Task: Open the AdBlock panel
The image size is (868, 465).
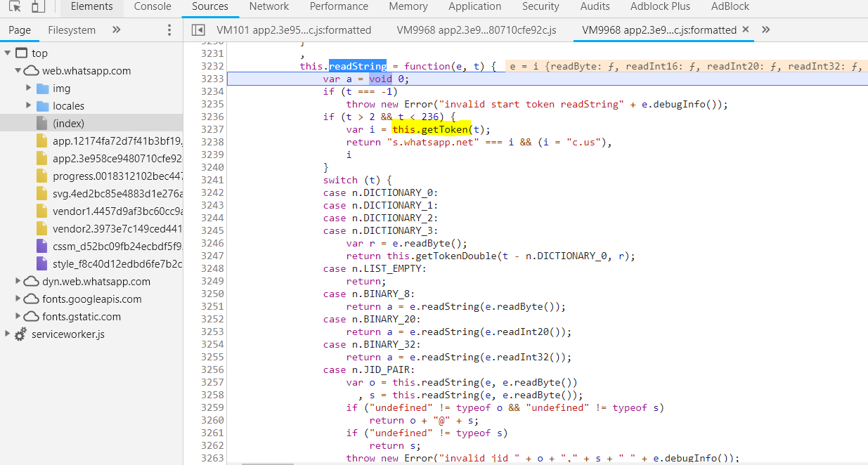Action: (x=730, y=7)
